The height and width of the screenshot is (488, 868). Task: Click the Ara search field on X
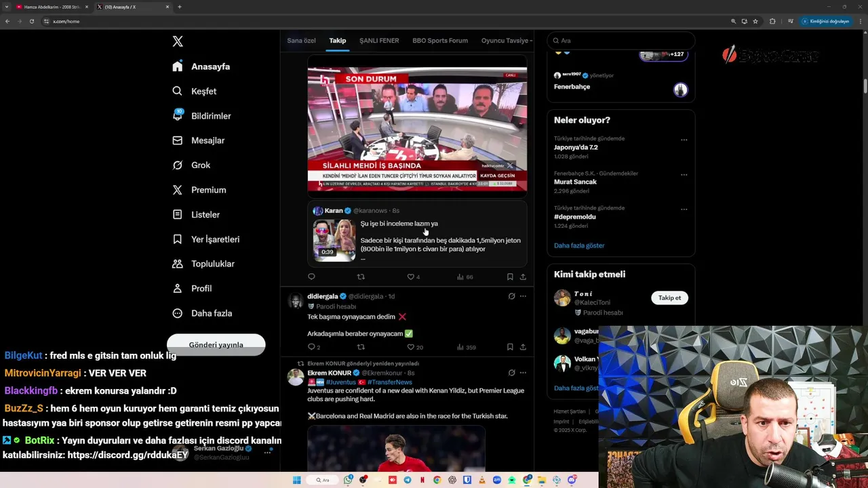pyautogui.click(x=620, y=41)
